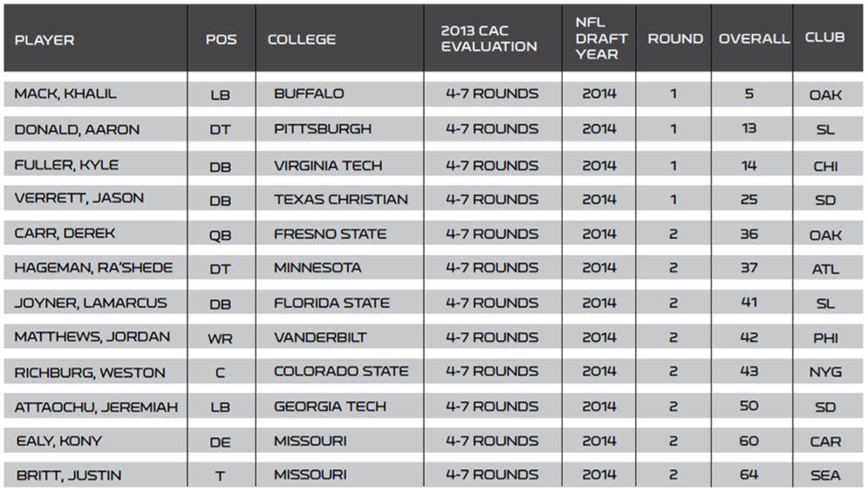
Task: Select the DONALD, AARON player name
Action: (77, 129)
